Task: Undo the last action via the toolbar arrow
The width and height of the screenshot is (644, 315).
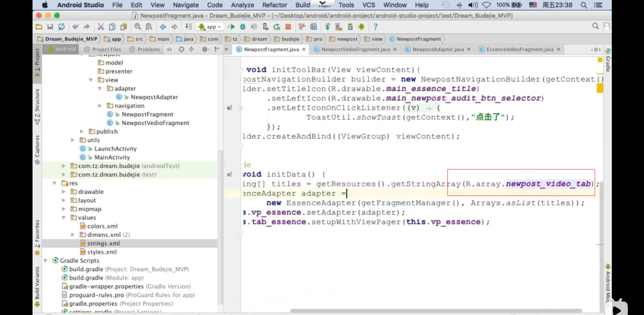Action: click(75, 27)
